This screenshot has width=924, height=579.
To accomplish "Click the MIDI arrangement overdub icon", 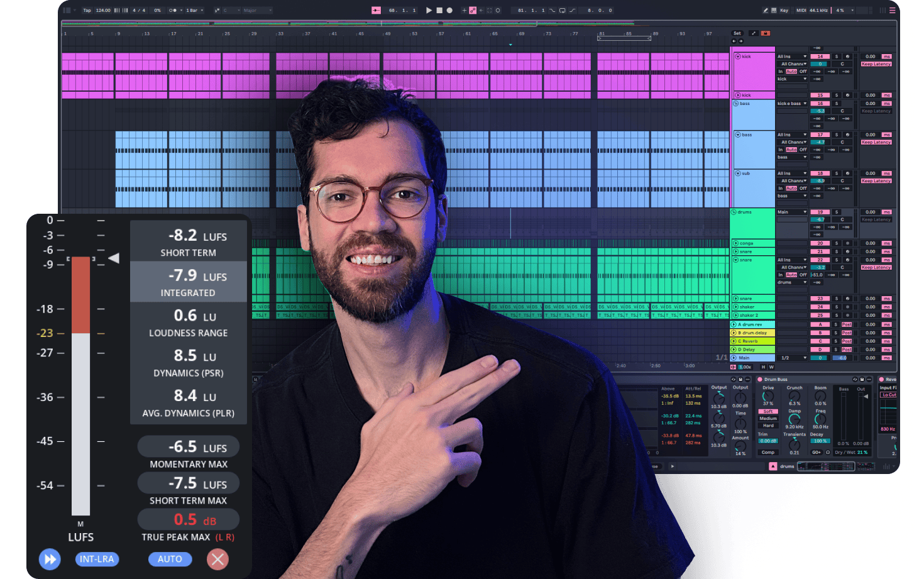I will pos(473,10).
